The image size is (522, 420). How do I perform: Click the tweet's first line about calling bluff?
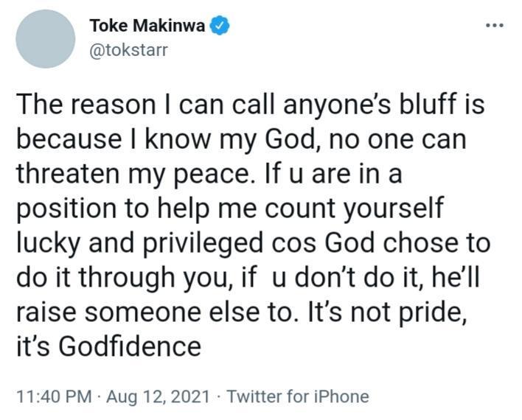(251, 105)
